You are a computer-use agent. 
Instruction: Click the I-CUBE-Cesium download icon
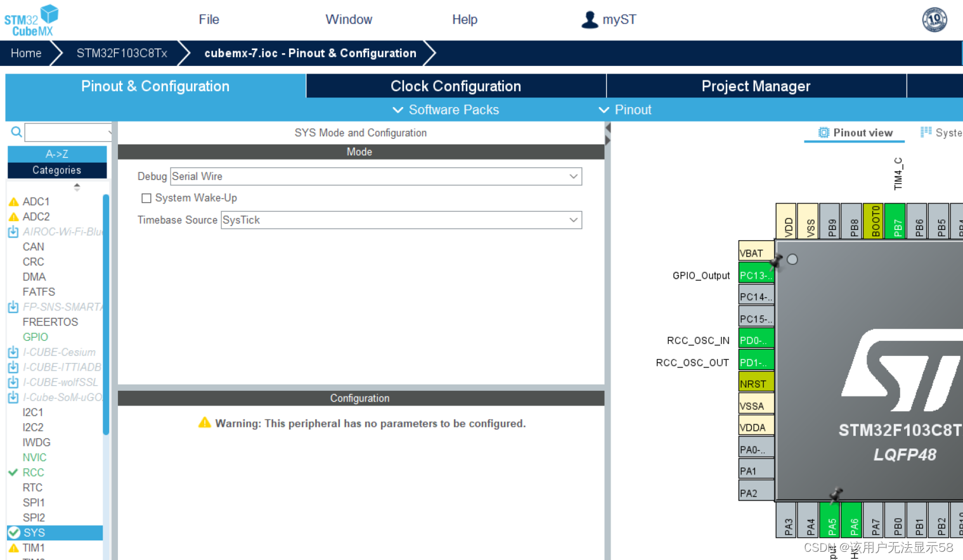(x=13, y=352)
